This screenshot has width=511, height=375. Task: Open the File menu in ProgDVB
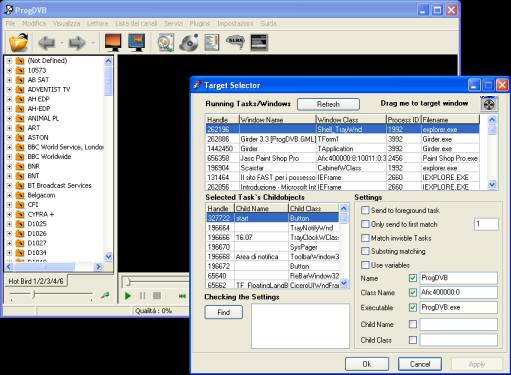coord(10,23)
